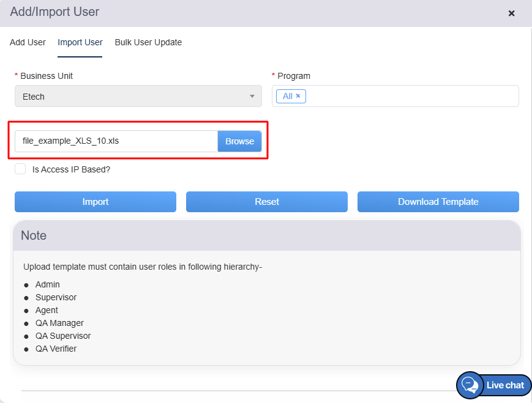532x403 pixels.
Task: Switch to the Add User tab
Action: (x=28, y=42)
